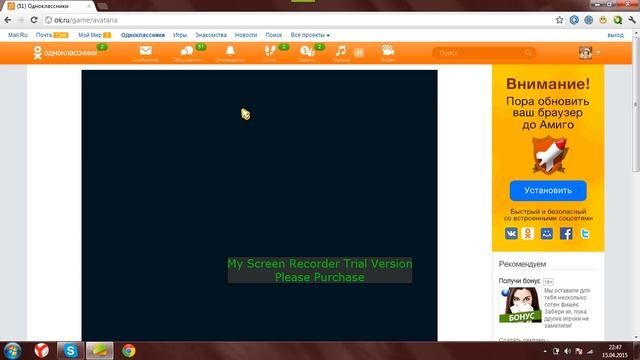Screen dimensions: 640x360
Task: Click the Odnoklassniki icon in the ad
Action: tap(528, 233)
